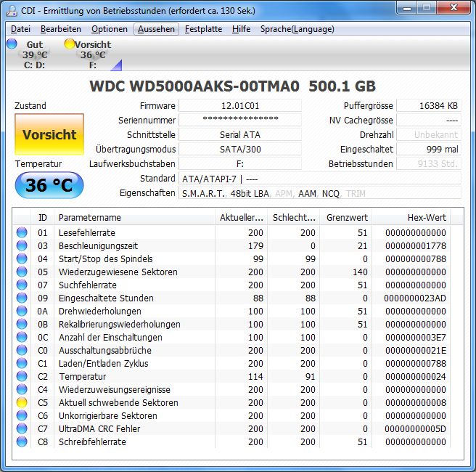This screenshot has width=476, height=472.
Task: Click the status icon for Unkorrigierbare Sektoren
Action: [22, 415]
